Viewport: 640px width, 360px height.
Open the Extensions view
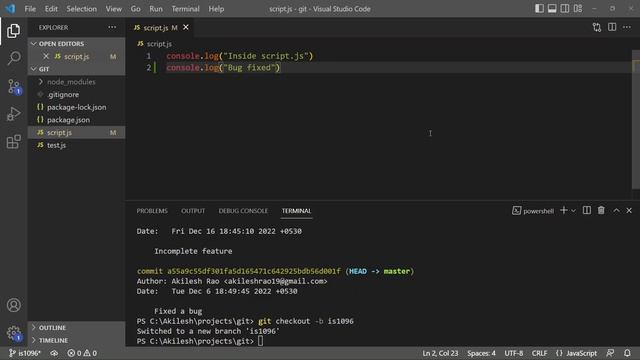13,142
